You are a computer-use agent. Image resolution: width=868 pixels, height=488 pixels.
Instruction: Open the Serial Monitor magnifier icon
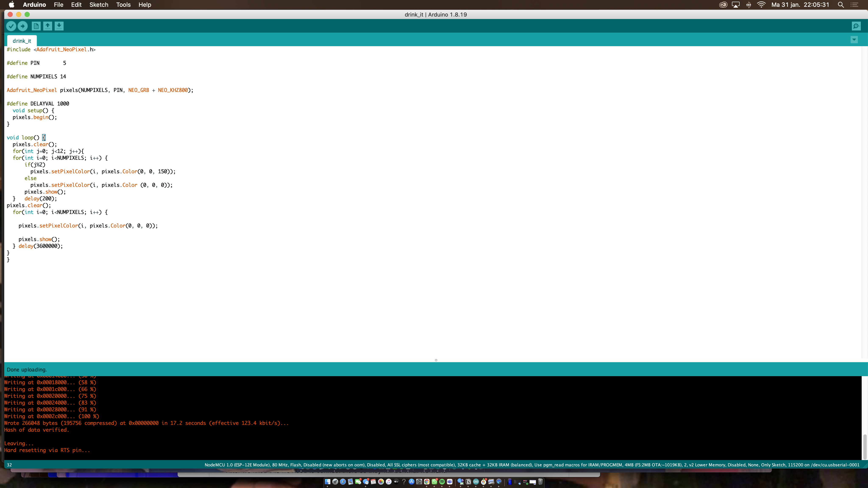[856, 26]
